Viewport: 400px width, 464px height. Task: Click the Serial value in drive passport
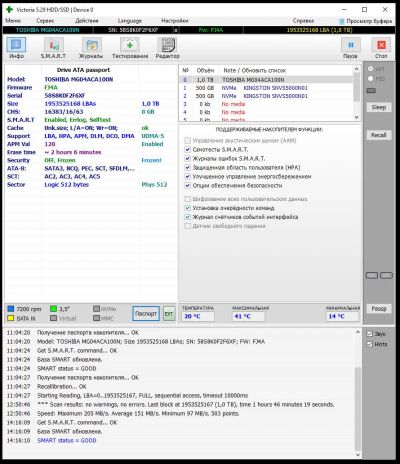65,96
